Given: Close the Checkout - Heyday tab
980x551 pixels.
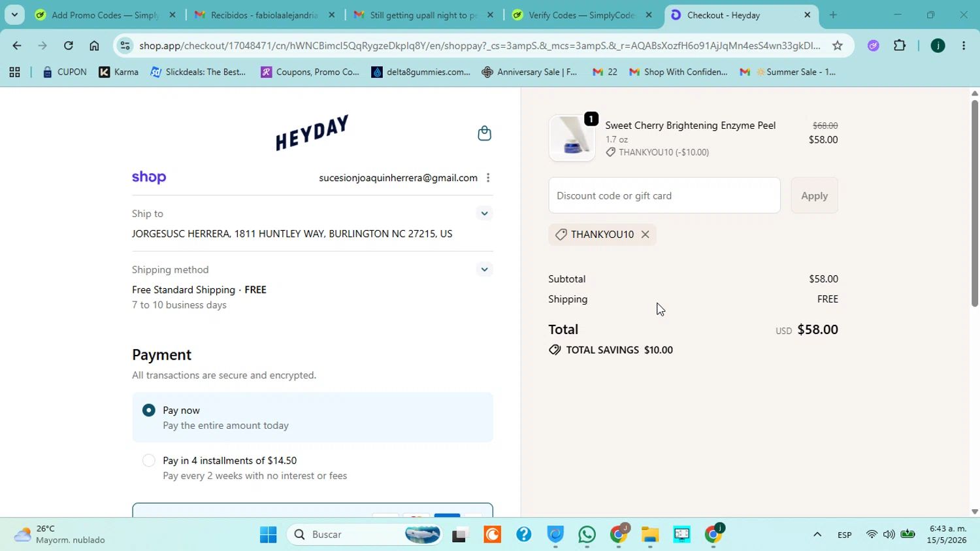Looking at the screenshot, I should coord(808,14).
